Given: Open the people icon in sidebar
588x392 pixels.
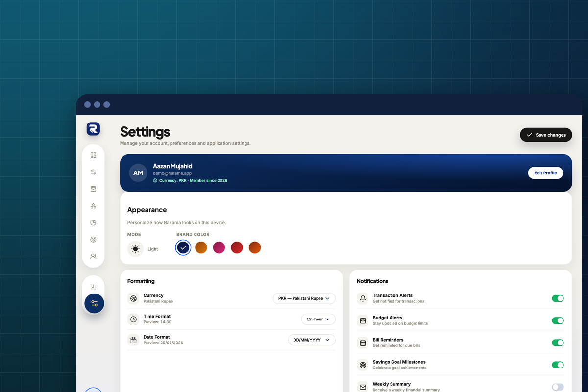Looking at the screenshot, I should coord(93,256).
